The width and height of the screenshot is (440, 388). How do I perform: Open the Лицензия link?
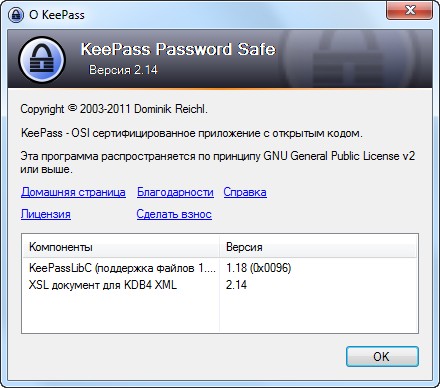[46, 214]
